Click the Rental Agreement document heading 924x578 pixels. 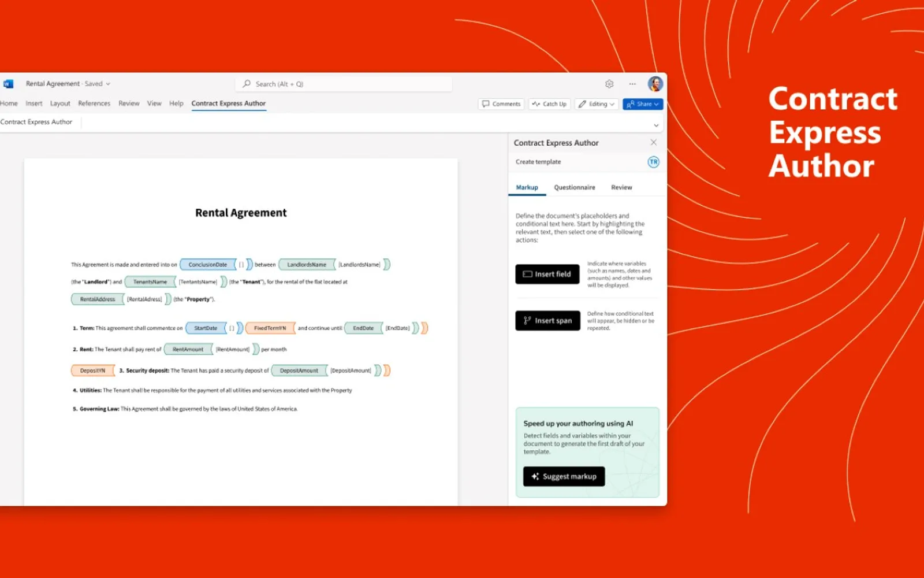(x=241, y=213)
